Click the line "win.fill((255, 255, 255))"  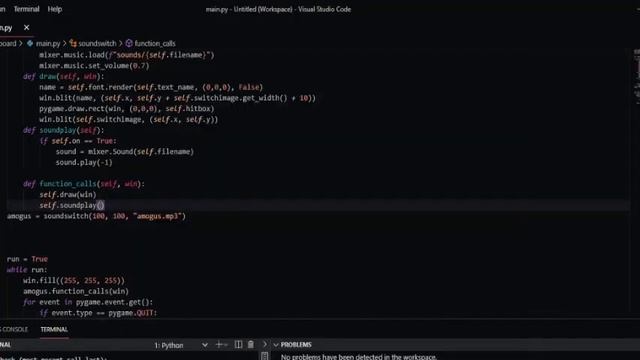point(74,281)
